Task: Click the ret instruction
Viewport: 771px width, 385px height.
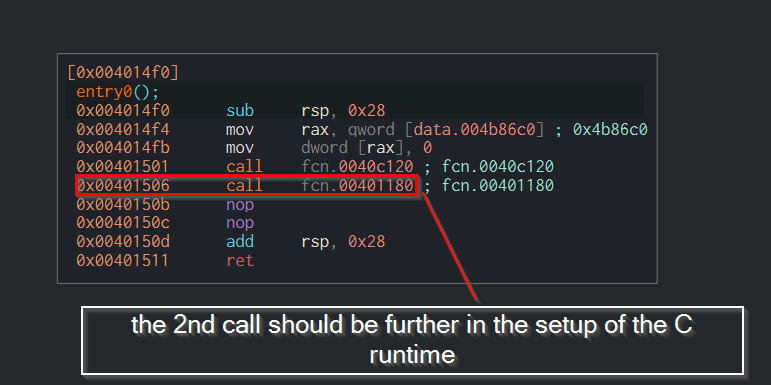Action: click(239, 260)
